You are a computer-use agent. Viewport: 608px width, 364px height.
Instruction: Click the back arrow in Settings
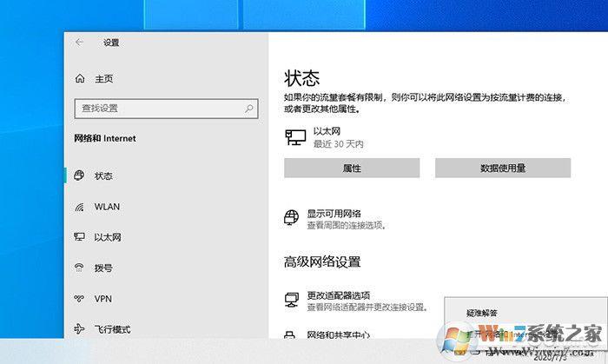coord(80,43)
